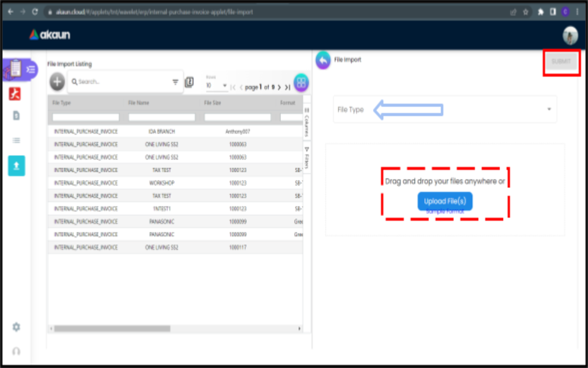
Task: Jump to the first page of listing
Action: 233,87
